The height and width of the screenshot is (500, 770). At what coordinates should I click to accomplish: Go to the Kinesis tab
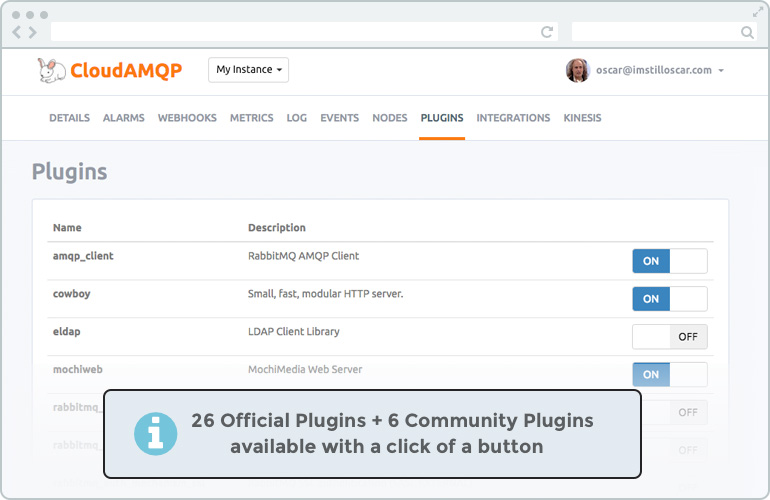[x=582, y=118]
